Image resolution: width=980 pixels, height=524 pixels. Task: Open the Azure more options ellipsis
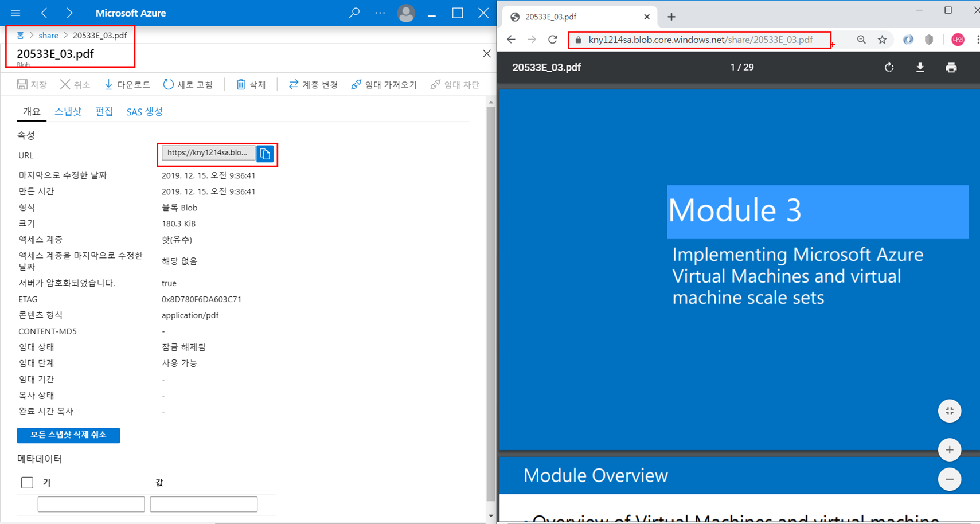click(x=380, y=13)
